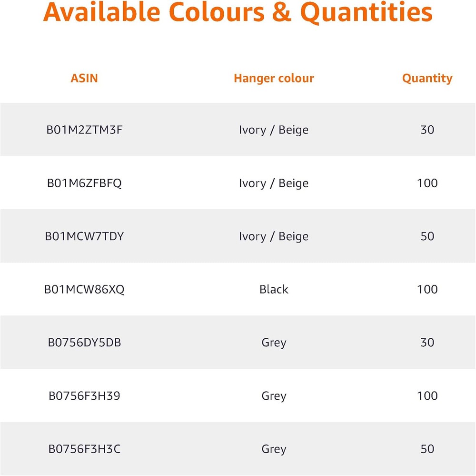Click quantity 100 for B0756F3H39
The image size is (476, 476).
427,395
